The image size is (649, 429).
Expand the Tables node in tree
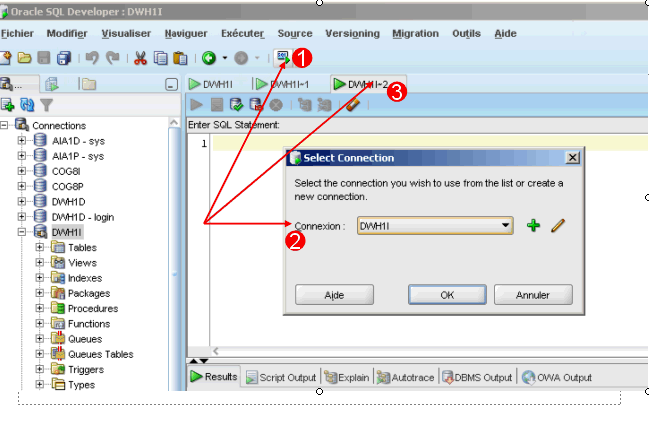40,247
